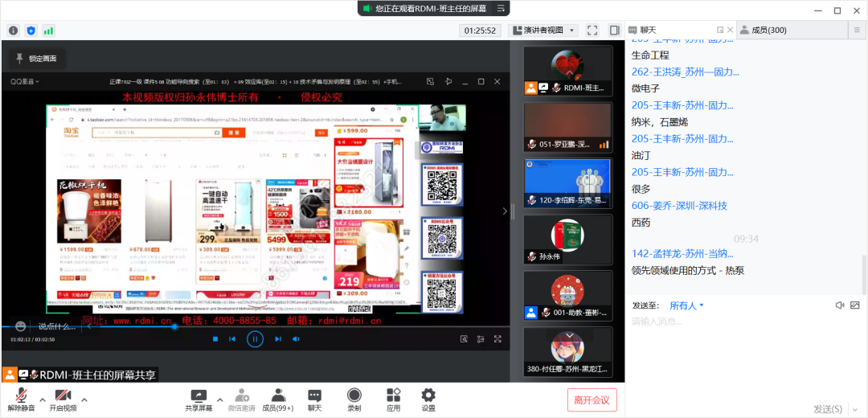Click the 请输入消息 chat input field

pos(739,322)
